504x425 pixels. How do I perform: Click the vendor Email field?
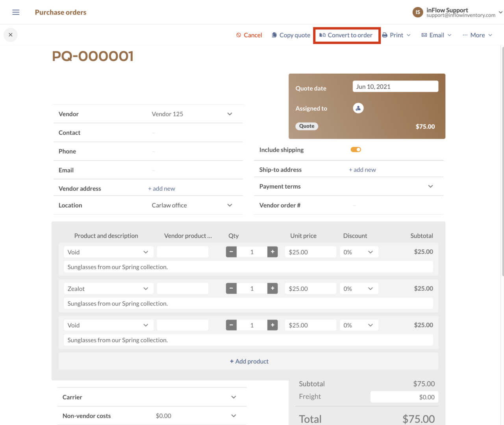pos(195,170)
